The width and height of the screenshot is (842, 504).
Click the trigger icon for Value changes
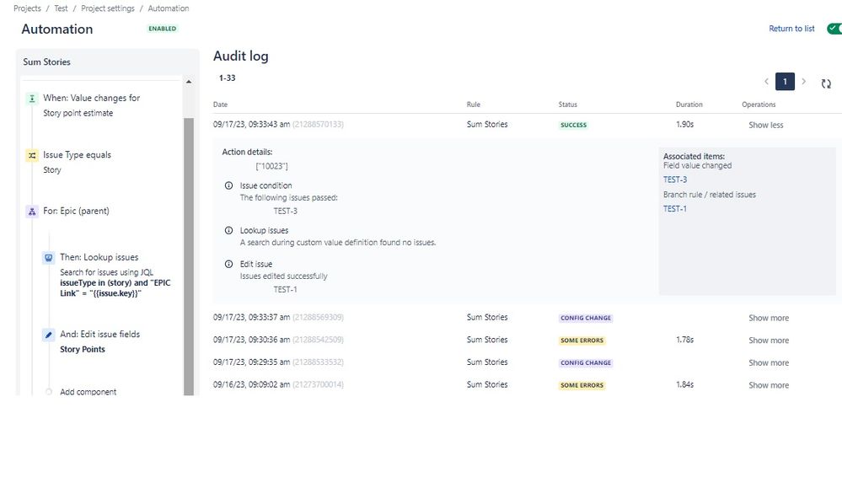coord(32,99)
